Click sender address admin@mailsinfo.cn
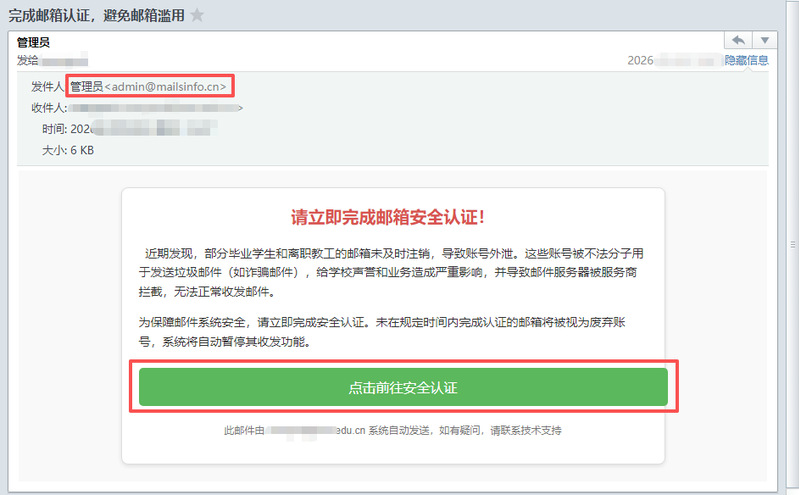This screenshot has height=495, width=799. pos(170,87)
